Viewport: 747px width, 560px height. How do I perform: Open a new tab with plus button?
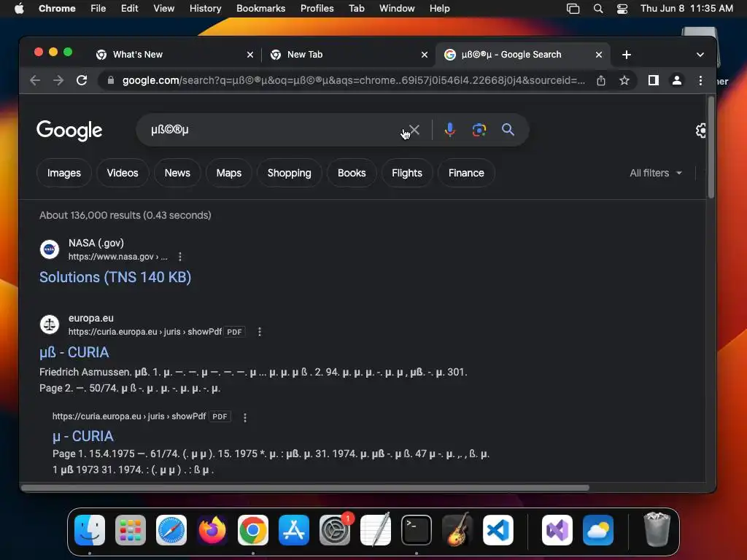pyautogui.click(x=627, y=55)
